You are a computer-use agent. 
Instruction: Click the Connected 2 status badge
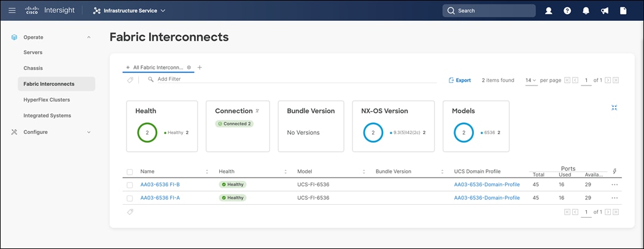coord(235,124)
